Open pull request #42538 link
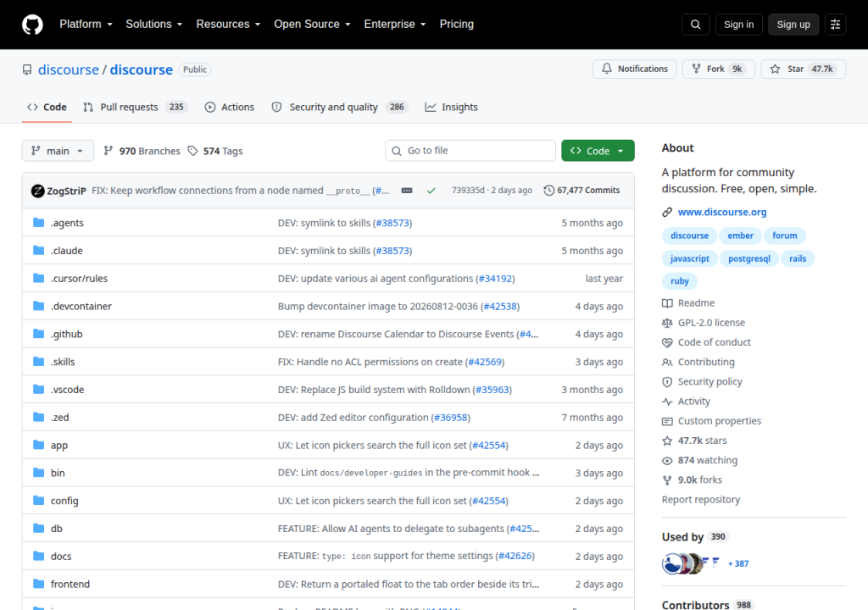The image size is (868, 610). (500, 306)
